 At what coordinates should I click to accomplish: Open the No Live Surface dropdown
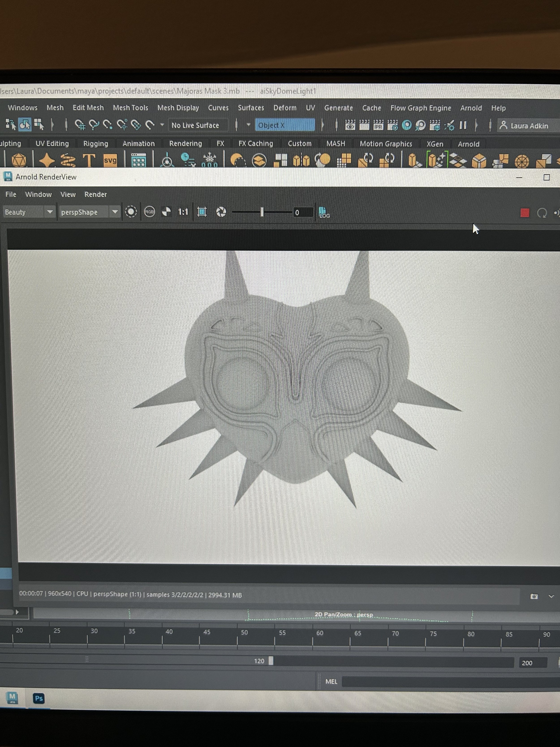click(x=198, y=125)
